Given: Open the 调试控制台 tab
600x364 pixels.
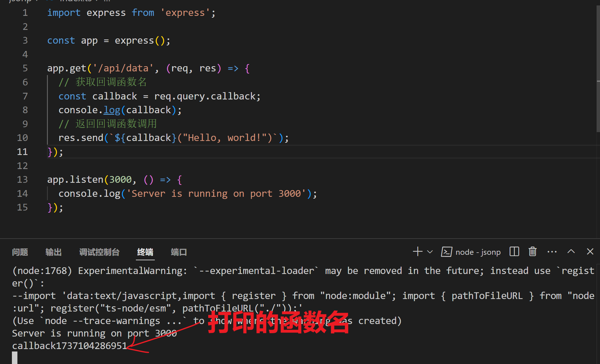Looking at the screenshot, I should click(99, 252).
